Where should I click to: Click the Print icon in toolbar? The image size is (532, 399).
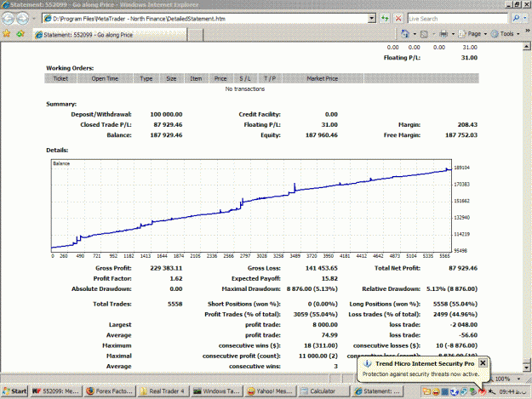tap(443, 33)
